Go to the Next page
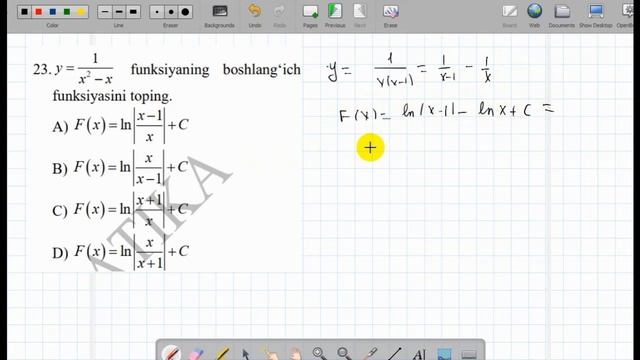640x360 pixels. tap(360, 16)
